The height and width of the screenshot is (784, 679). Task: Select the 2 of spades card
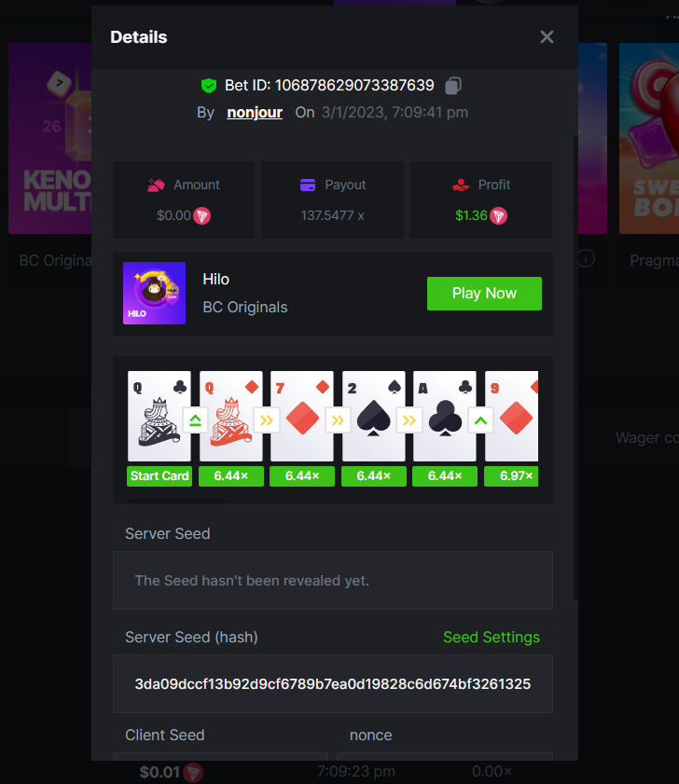point(373,416)
